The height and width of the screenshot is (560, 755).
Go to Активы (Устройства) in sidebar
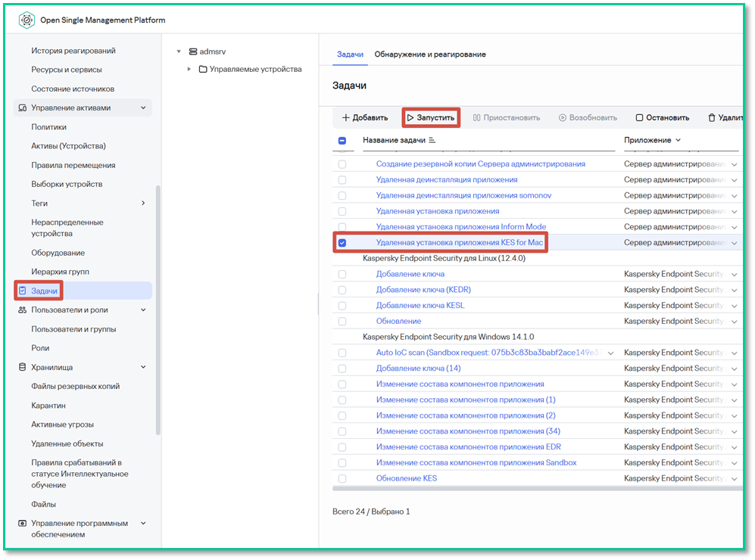68,146
